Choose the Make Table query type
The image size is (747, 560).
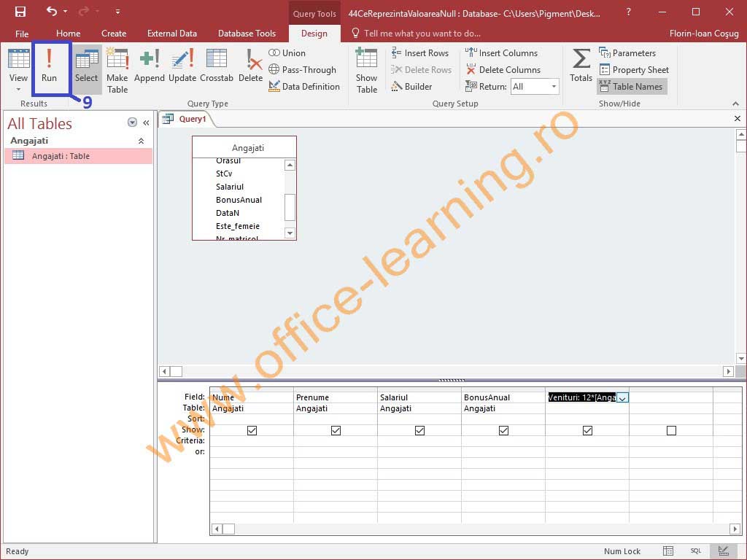click(x=117, y=71)
